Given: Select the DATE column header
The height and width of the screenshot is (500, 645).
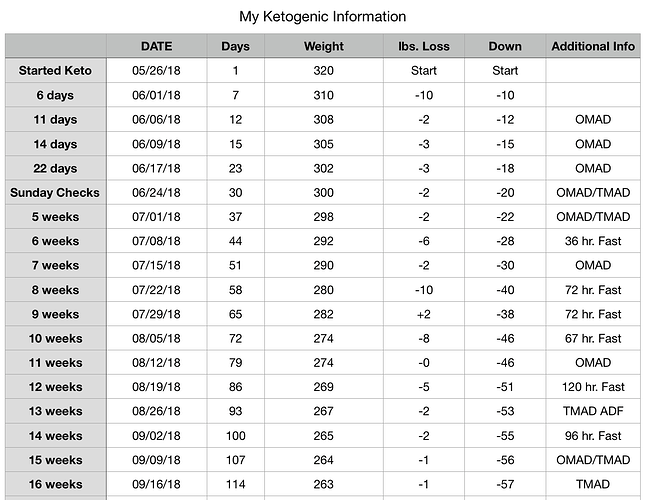Looking at the screenshot, I should (156, 46).
